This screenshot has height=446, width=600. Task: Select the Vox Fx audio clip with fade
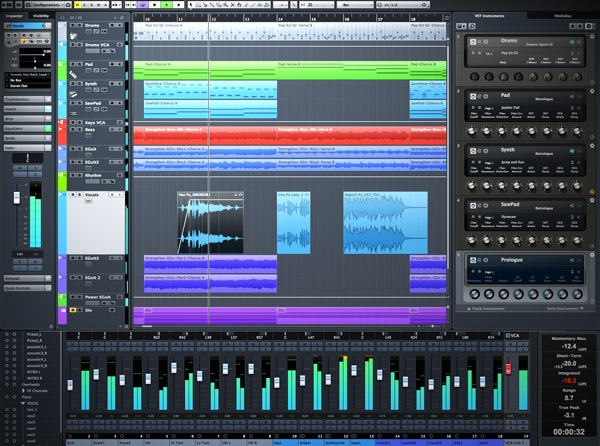tap(210, 223)
